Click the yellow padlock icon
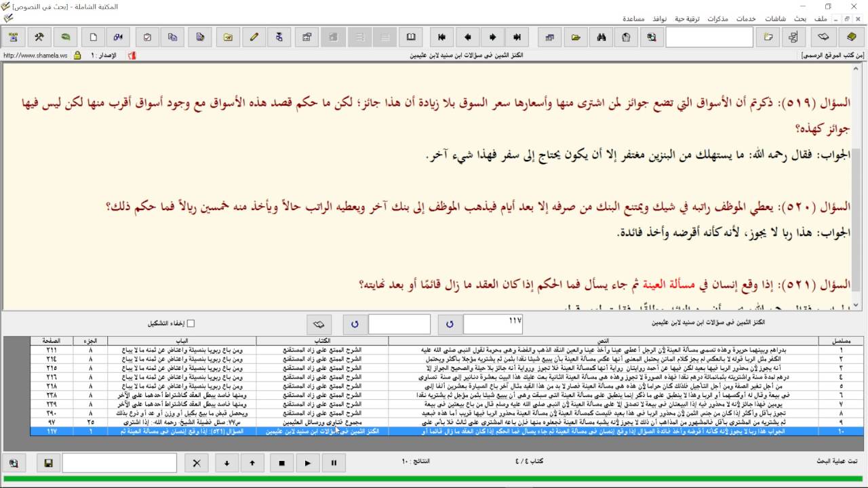 (77, 55)
